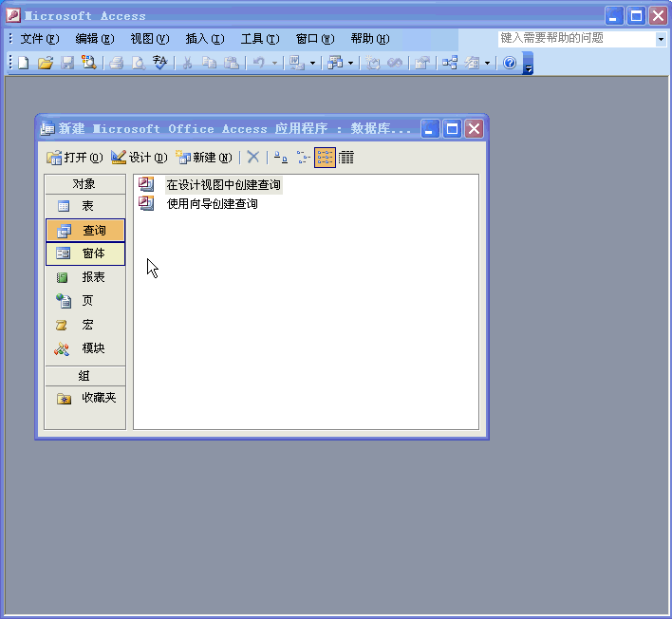672x619 pixels.
Task: Open the 工具(T) menu
Action: 260,39
